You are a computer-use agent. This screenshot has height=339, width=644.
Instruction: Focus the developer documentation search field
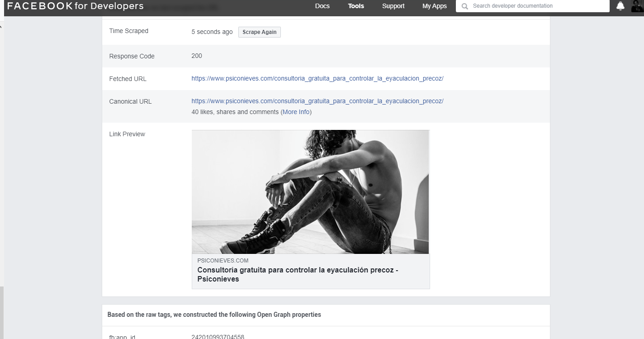pos(533,6)
